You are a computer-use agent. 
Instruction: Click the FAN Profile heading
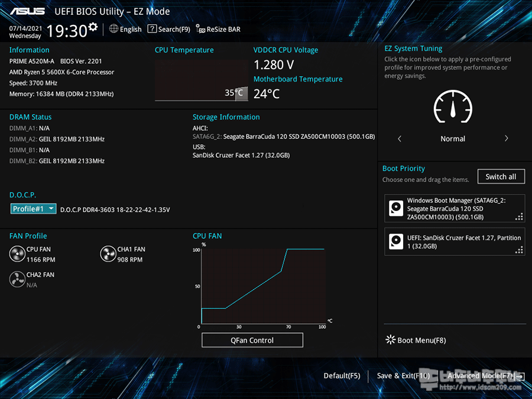tap(28, 236)
